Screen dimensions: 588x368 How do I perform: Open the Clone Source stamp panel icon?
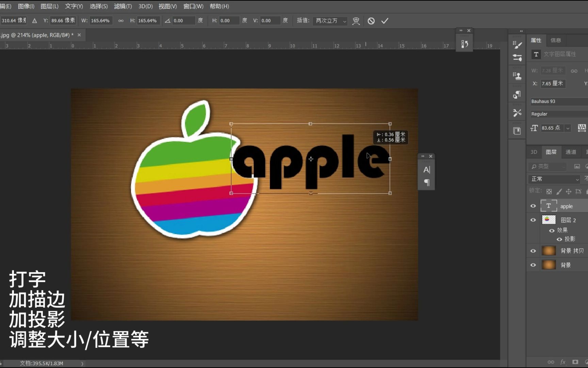coord(517,76)
